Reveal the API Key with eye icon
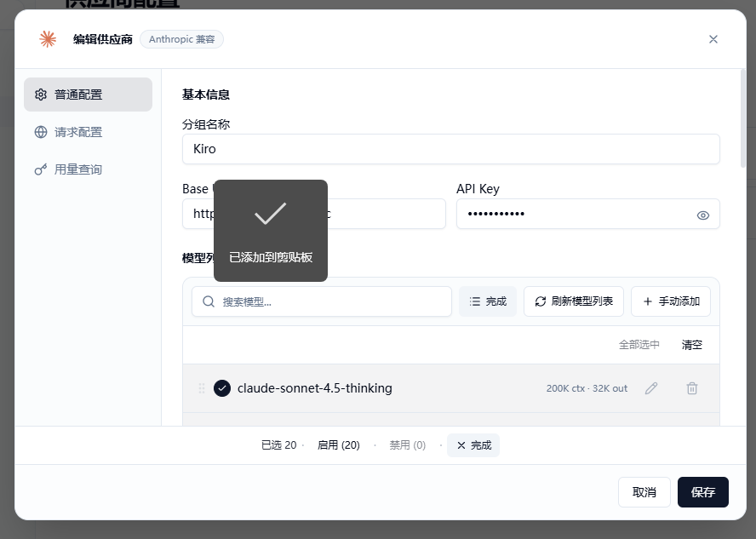Viewport: 756px width, 539px height. [x=703, y=215]
